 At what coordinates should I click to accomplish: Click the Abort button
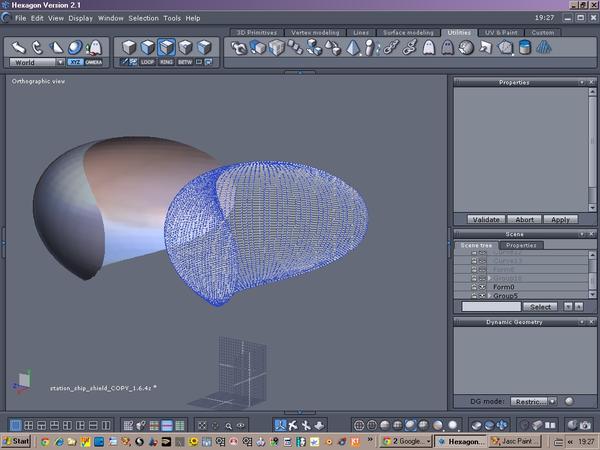(x=524, y=219)
